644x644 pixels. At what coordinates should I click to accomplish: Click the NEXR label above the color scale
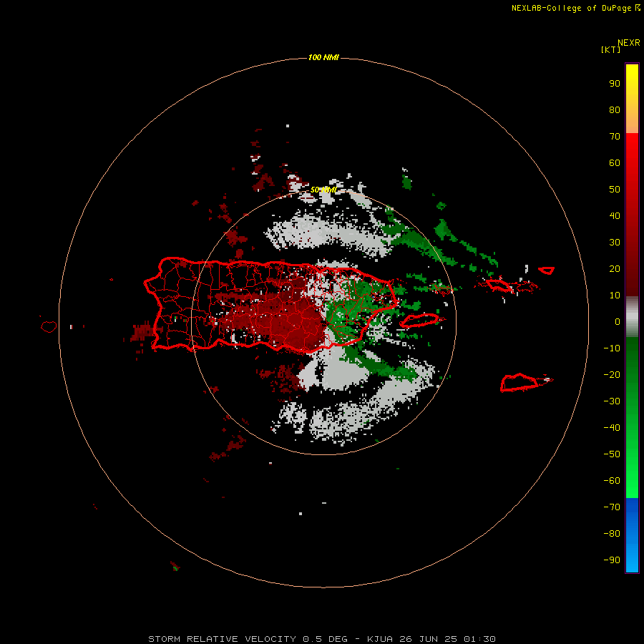click(629, 42)
